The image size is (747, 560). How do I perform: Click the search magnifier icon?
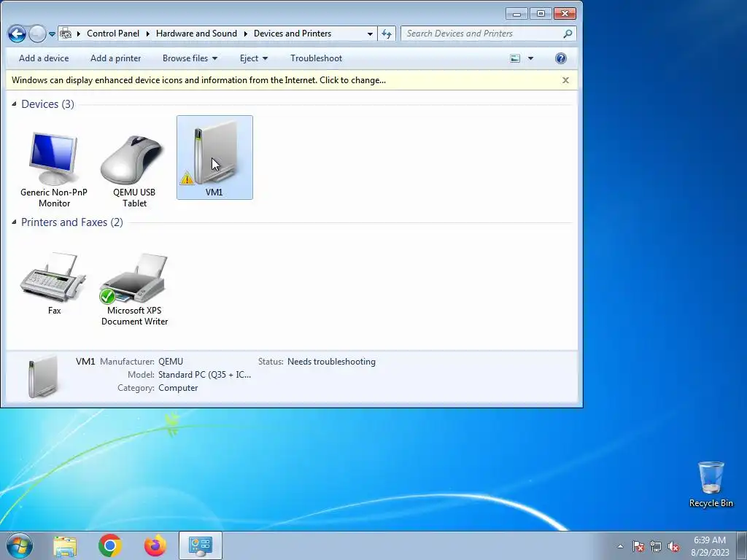coord(568,34)
